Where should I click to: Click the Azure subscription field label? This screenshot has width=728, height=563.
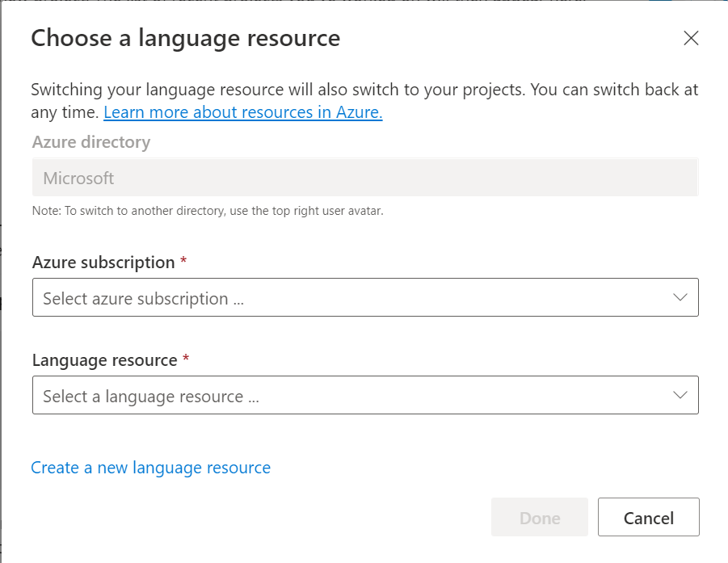click(103, 263)
